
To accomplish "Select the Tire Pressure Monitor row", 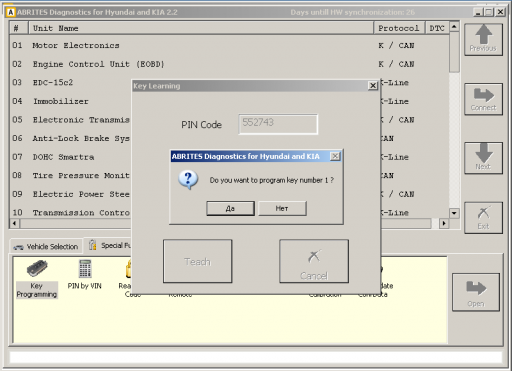I will pos(71,175).
